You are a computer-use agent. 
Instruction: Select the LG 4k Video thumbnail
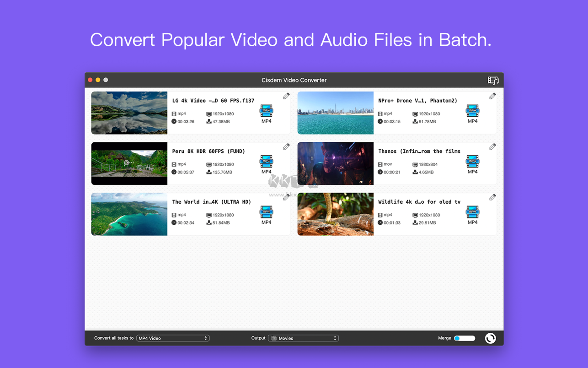(129, 113)
